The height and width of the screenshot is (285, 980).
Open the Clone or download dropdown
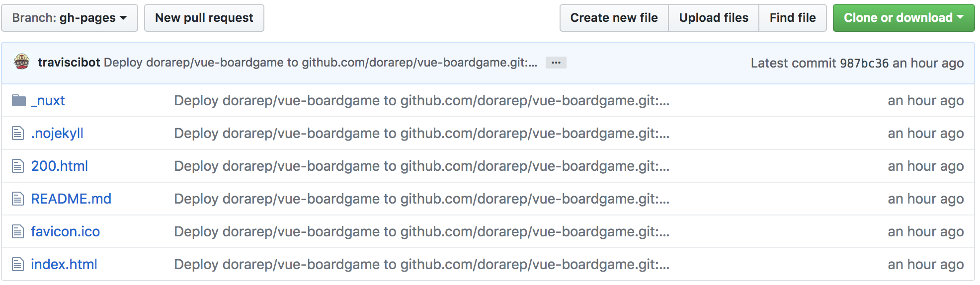click(903, 18)
